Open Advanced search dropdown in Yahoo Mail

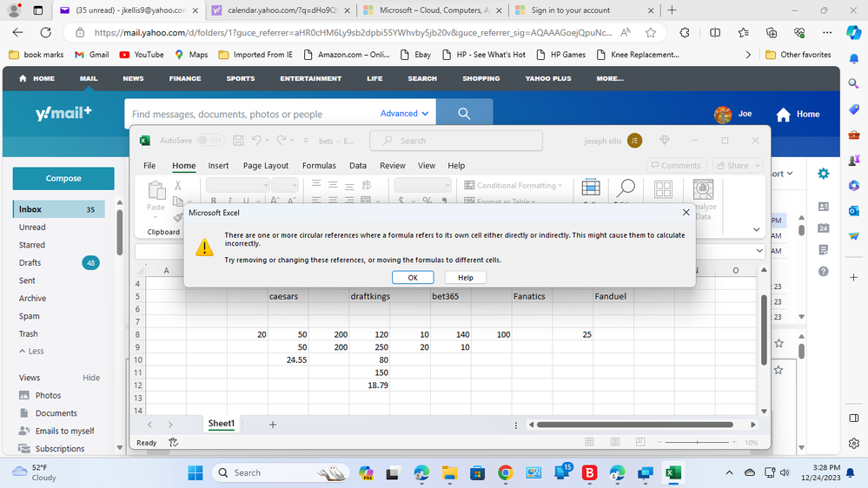(405, 114)
